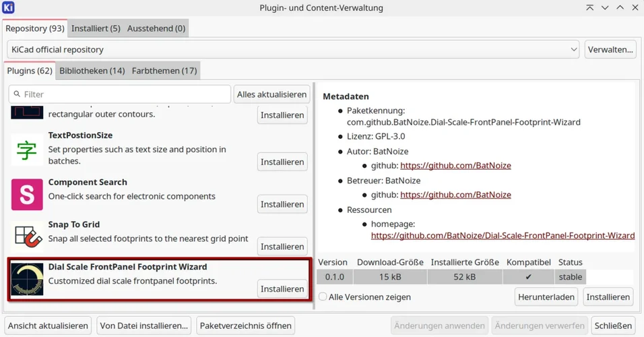This screenshot has width=644, height=337.
Task: Open the Bibliotheken (14) tab
Action: pyautogui.click(x=92, y=71)
